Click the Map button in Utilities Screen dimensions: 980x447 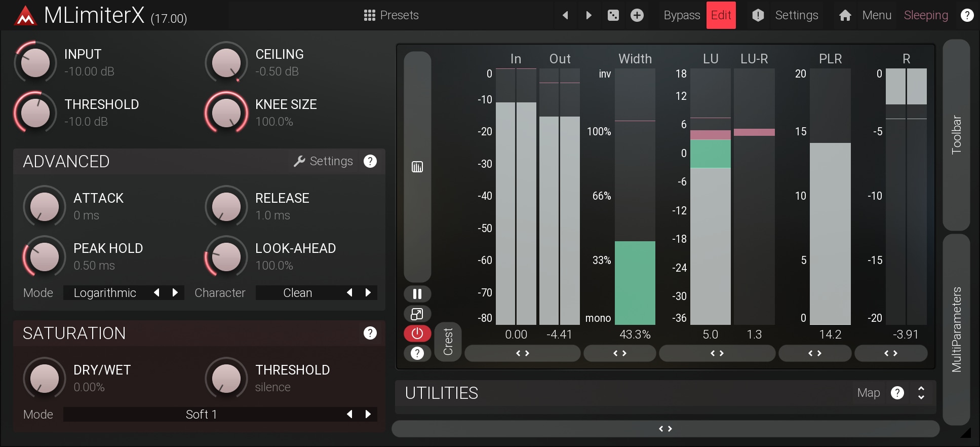[869, 393]
